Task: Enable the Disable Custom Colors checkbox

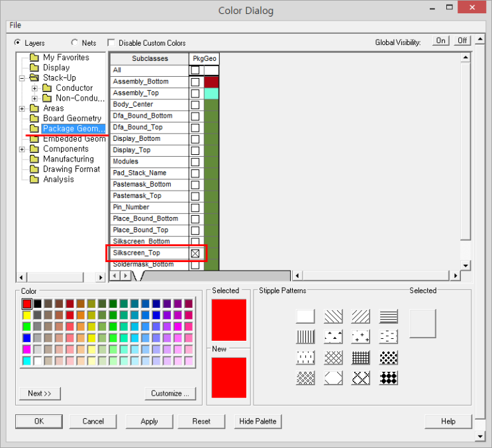Action: point(111,42)
